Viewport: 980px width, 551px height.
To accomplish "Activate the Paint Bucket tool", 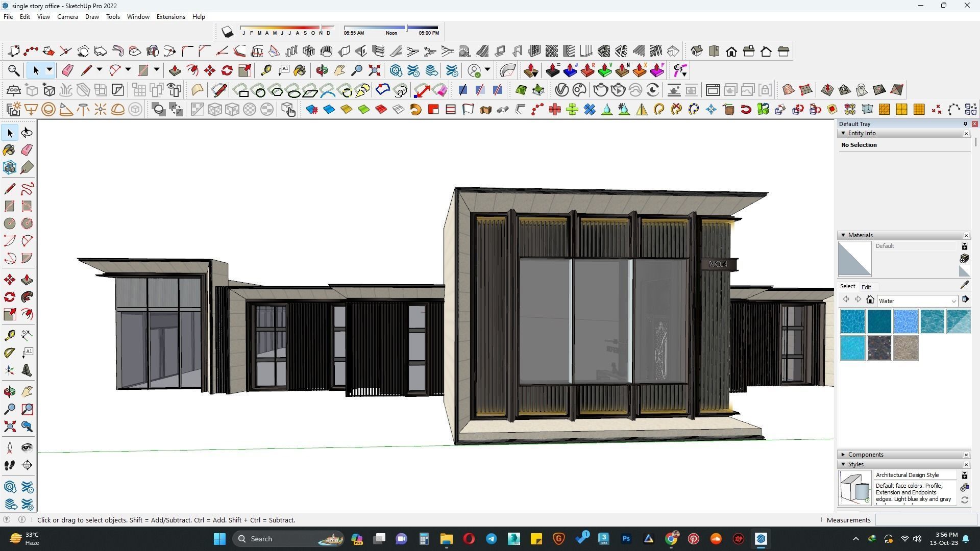I will [9, 149].
